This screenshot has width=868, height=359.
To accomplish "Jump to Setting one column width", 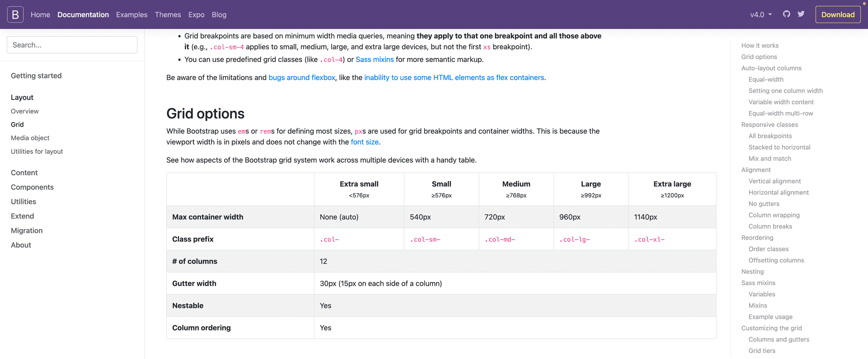I will point(786,91).
